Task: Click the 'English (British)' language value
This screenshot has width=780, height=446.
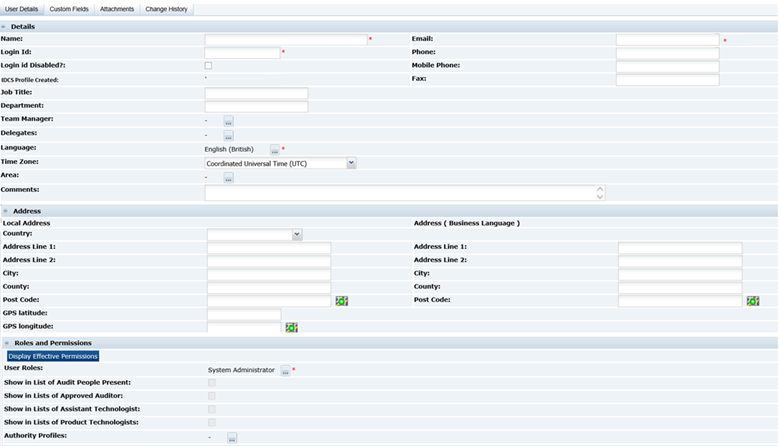Action: point(229,149)
